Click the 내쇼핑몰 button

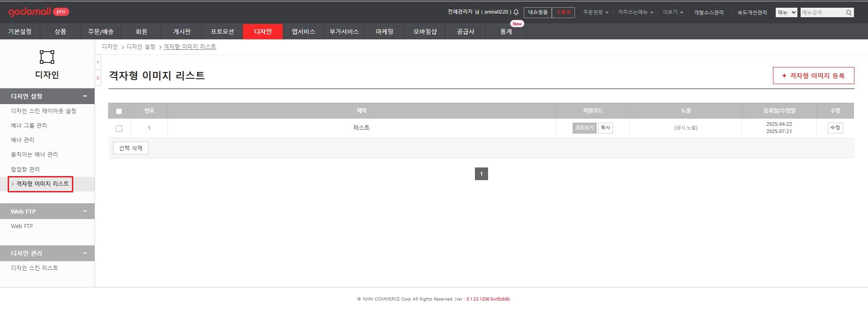coord(538,12)
